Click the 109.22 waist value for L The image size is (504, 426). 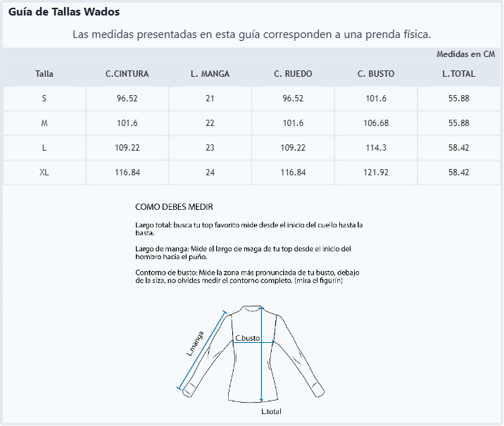[x=127, y=148]
